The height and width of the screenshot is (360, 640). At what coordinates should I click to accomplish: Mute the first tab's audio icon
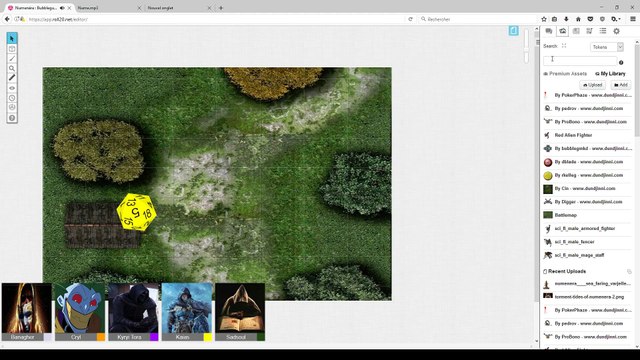(x=62, y=8)
